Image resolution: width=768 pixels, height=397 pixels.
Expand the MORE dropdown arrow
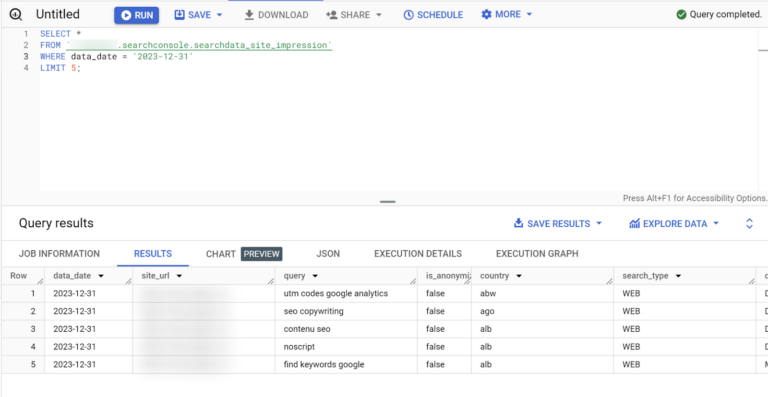coord(529,14)
